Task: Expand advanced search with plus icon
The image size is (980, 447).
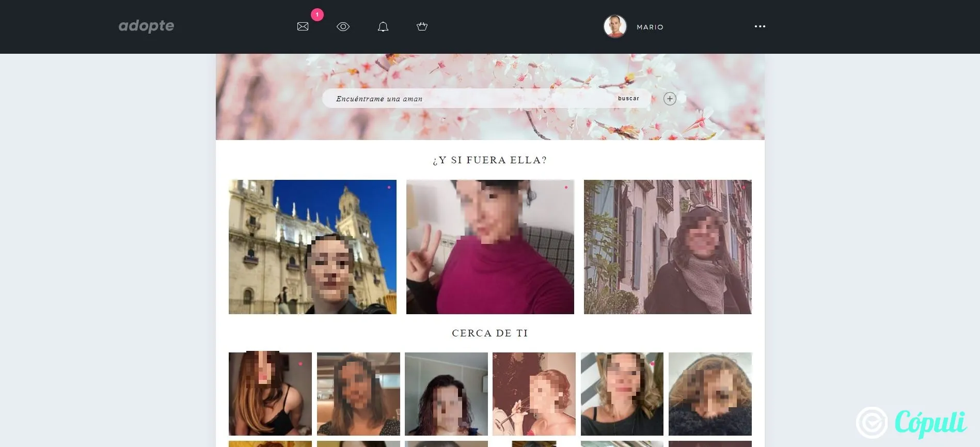Action: [670, 99]
